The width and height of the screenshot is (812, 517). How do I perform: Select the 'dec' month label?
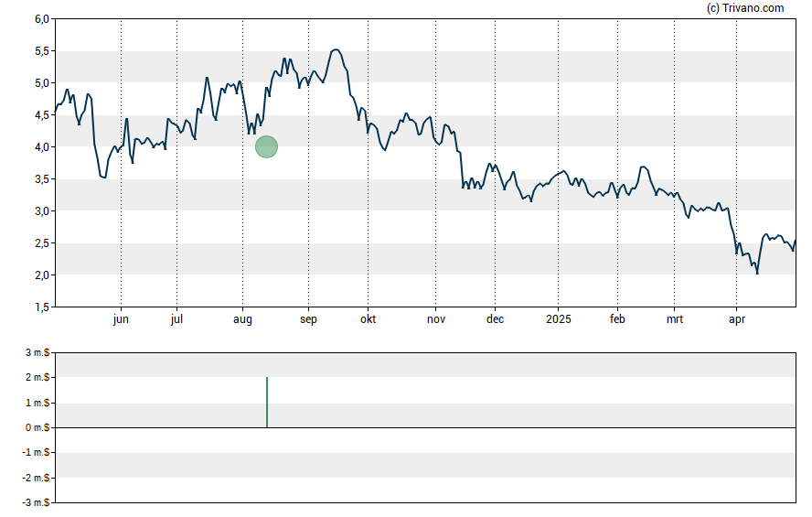(495, 318)
